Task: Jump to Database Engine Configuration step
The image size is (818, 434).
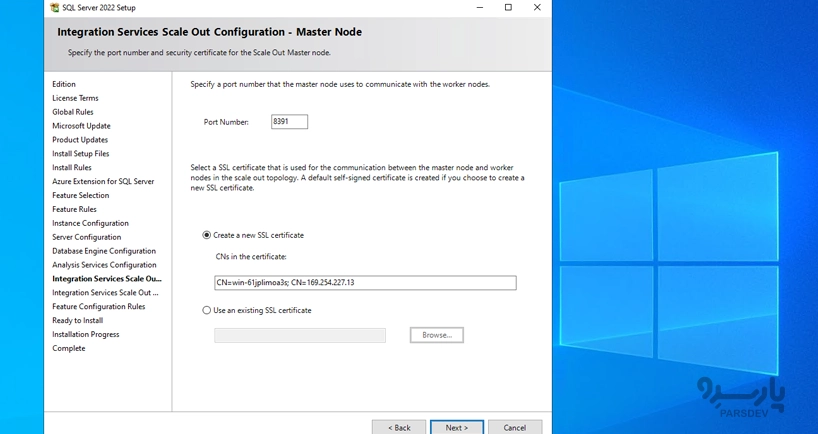Action: (x=104, y=251)
